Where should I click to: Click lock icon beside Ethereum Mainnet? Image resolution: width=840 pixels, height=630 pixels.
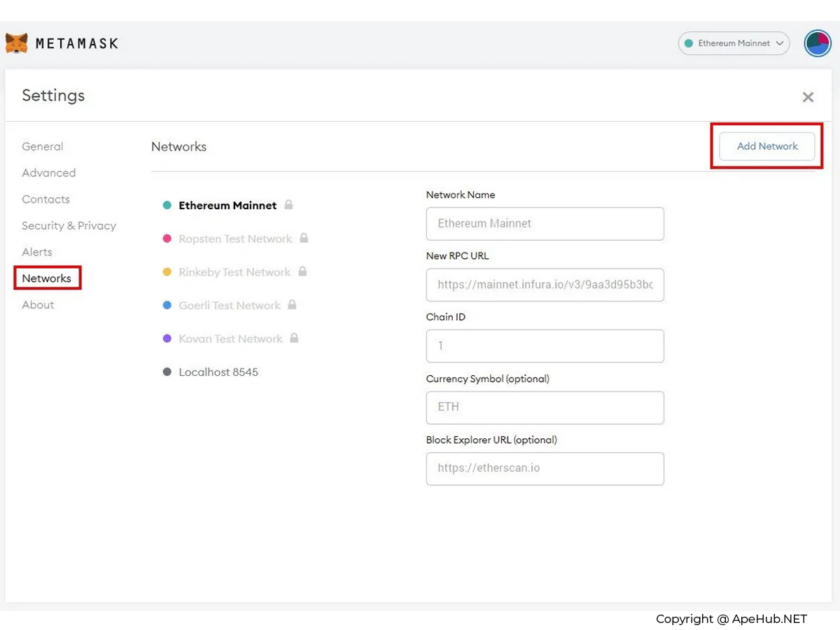point(288,205)
